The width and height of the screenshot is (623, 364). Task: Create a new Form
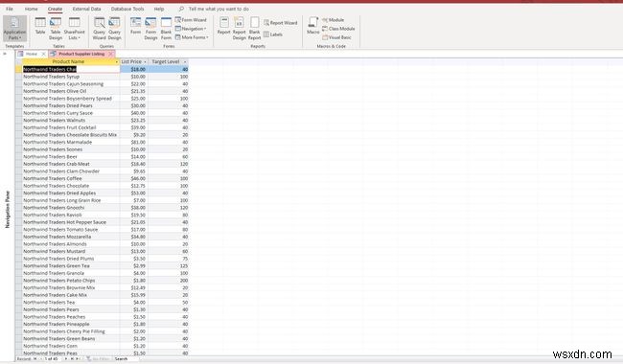tap(135, 26)
